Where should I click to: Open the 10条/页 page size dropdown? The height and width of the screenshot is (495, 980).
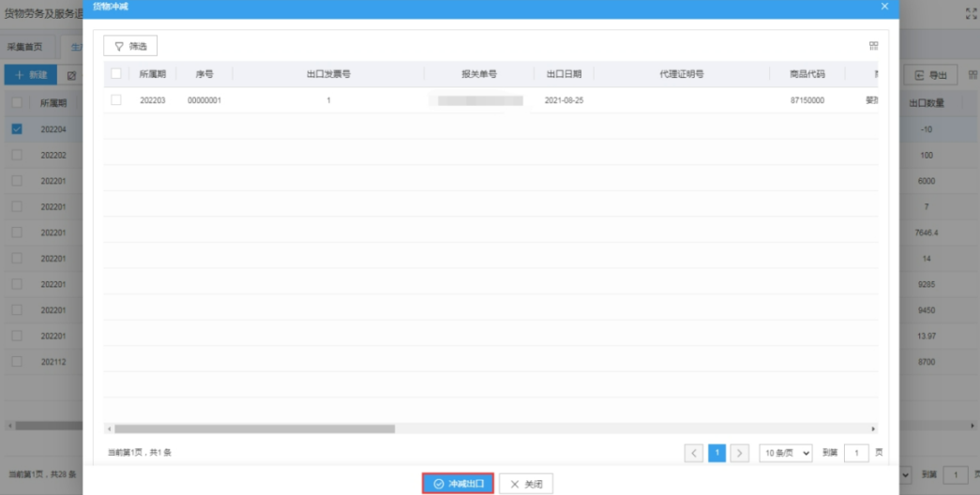click(785, 453)
